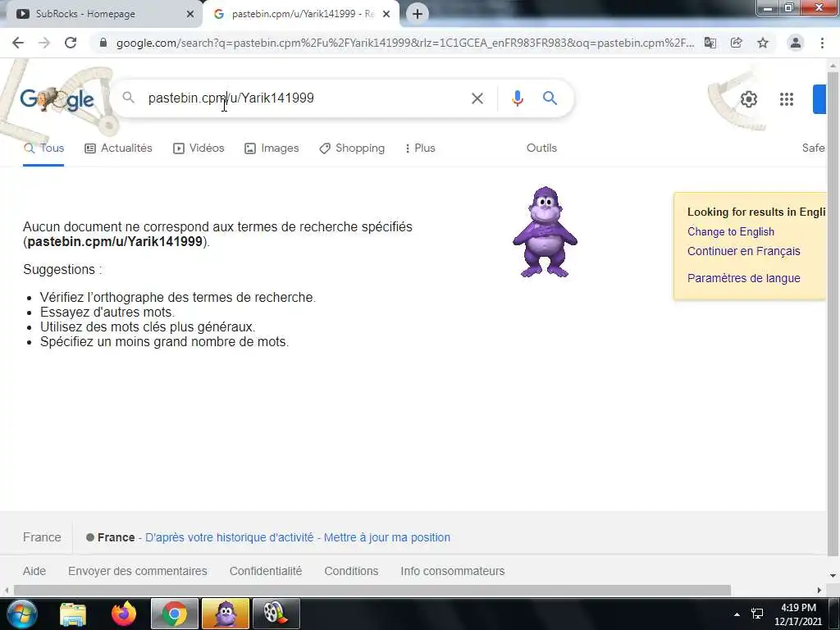Image resolution: width=840 pixels, height=630 pixels.
Task: Open Chrome profile avatar
Action: tap(796, 43)
